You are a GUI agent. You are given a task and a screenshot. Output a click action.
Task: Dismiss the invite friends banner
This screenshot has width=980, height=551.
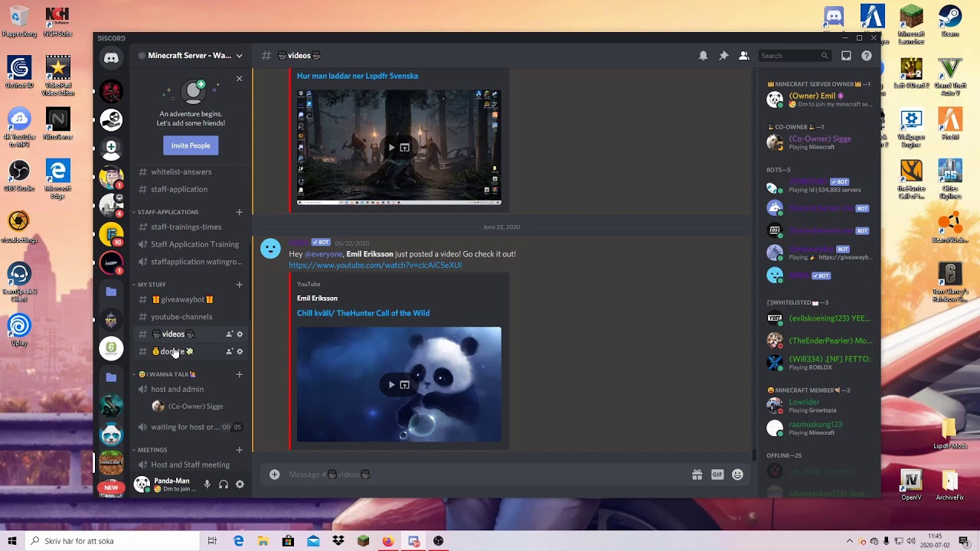pyautogui.click(x=239, y=78)
